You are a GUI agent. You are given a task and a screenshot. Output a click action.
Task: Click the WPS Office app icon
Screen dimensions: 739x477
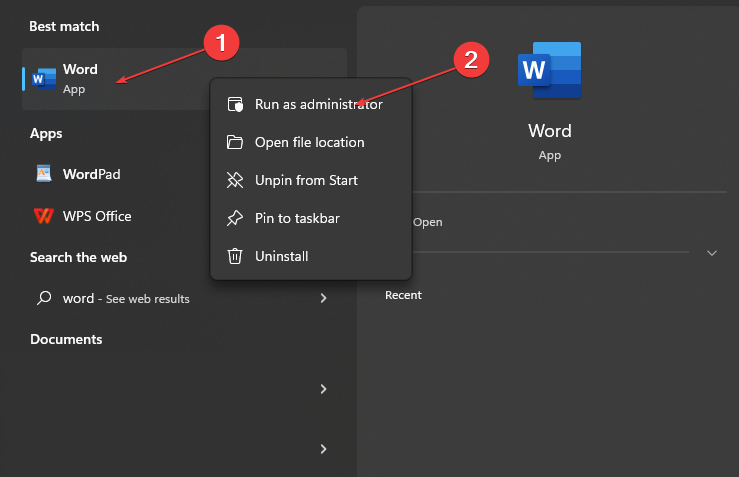[44, 216]
